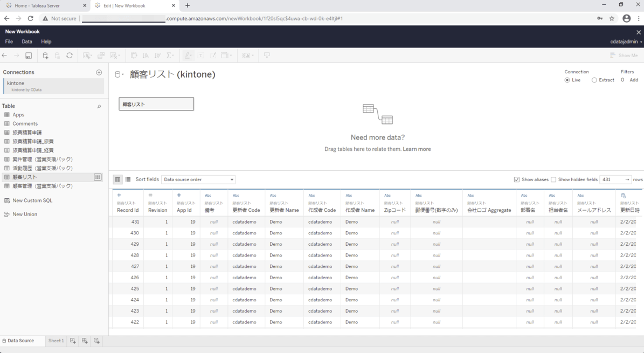
Task: Open the Data menu
Action: click(x=27, y=41)
